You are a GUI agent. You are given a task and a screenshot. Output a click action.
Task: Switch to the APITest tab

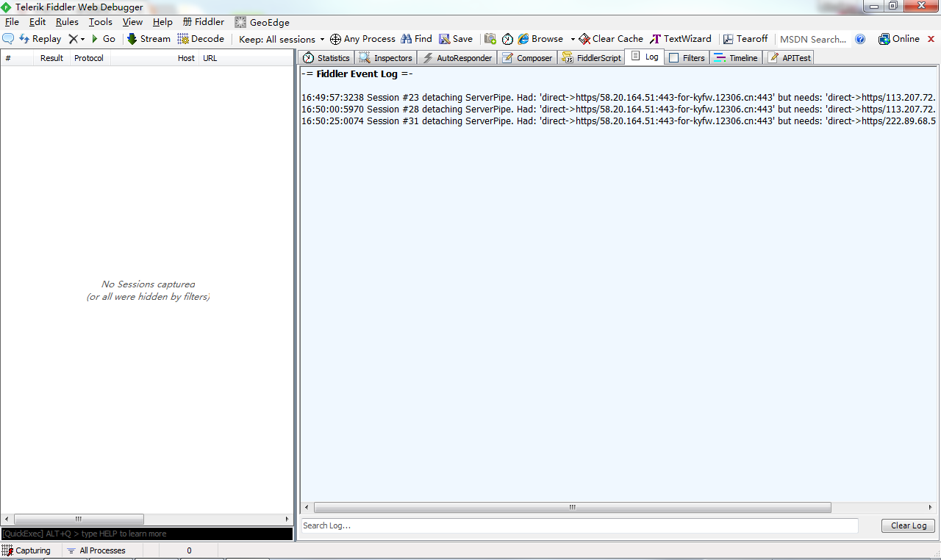pos(790,57)
